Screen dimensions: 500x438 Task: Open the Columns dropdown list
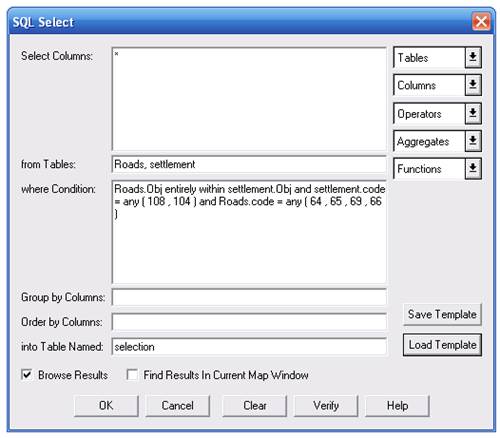(x=437, y=85)
